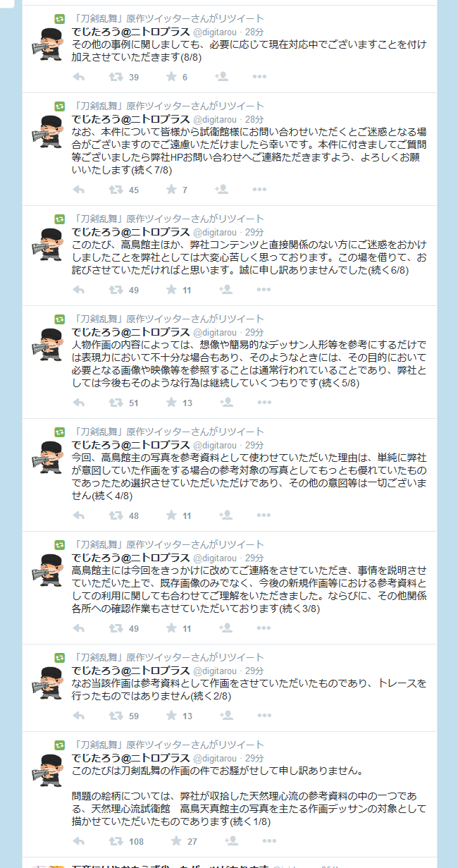The height and width of the screenshot is (868, 458).
Task: Open more options on the (1/8) tweet
Action: pyautogui.click(x=268, y=841)
